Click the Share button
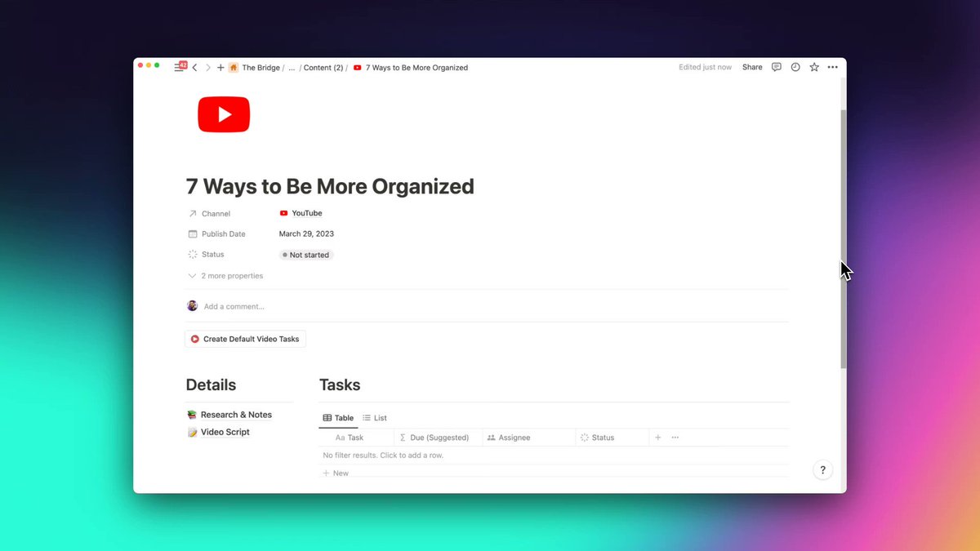Image resolution: width=980 pixels, height=551 pixels. (x=752, y=68)
